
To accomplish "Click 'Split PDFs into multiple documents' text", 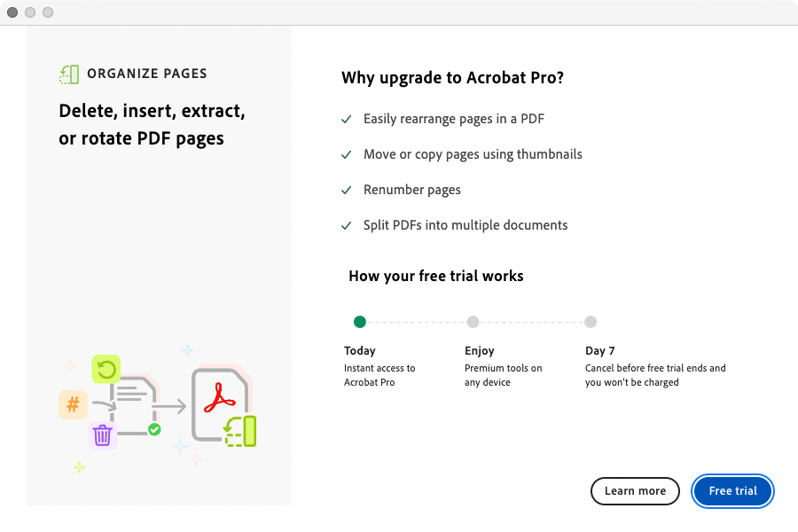I will pos(465,225).
